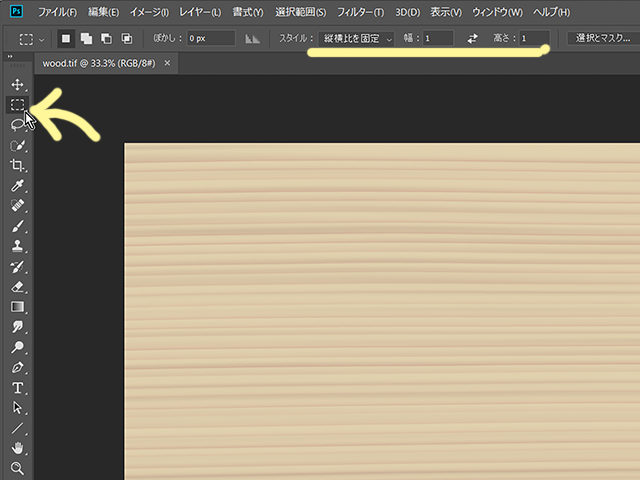Select the Clone Stamp tool
The width and height of the screenshot is (640, 480).
pyautogui.click(x=17, y=246)
